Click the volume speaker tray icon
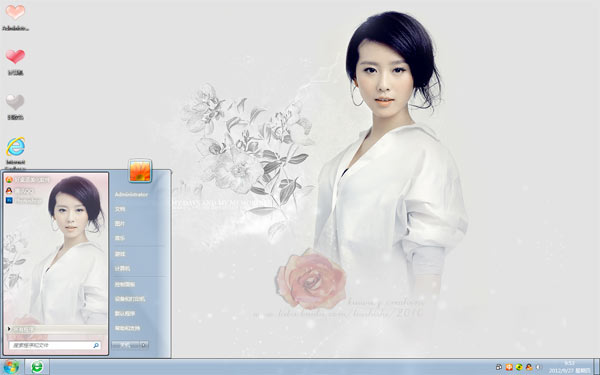This screenshot has height=375, width=600. click(538, 367)
